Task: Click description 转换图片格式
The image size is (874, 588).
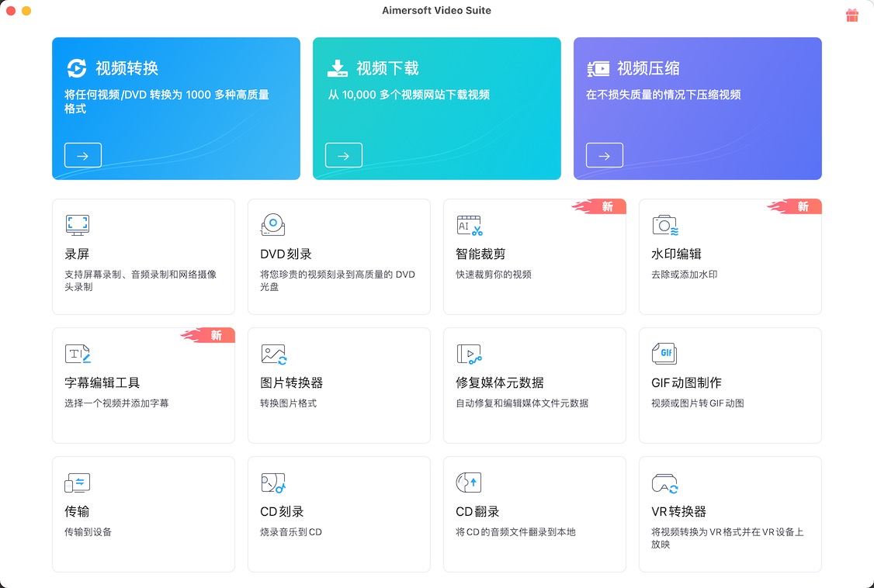Action: (288, 403)
